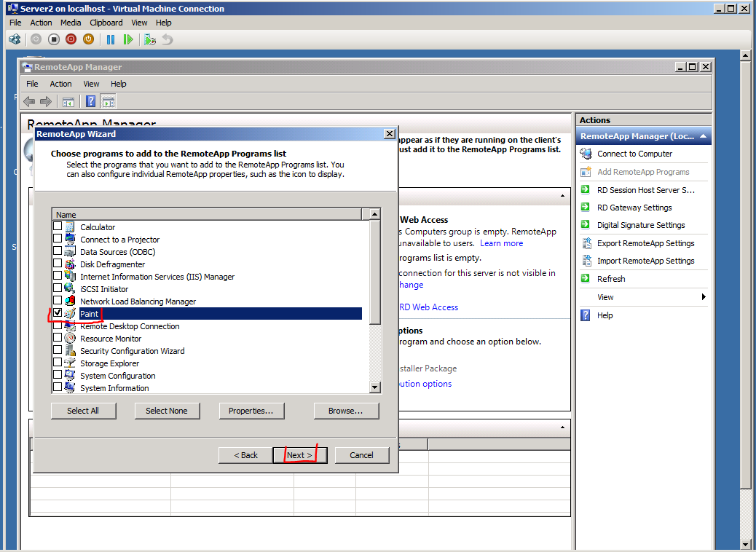Viewport: 756px width, 552px height.
Task: Click the red Shut Down VM icon
Action: 71,39
